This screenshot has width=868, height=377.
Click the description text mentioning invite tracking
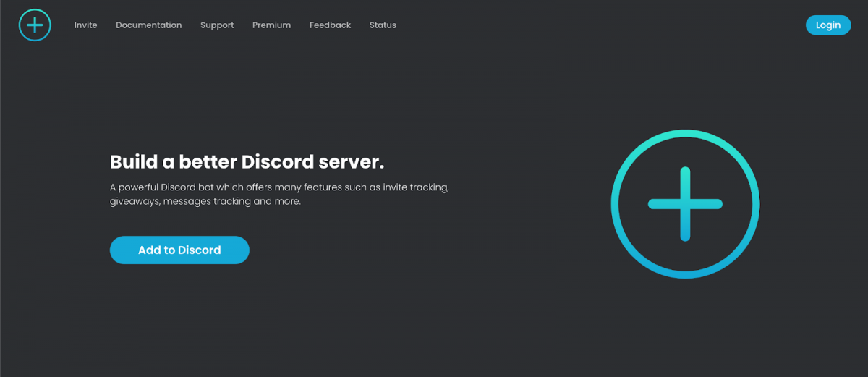point(280,194)
